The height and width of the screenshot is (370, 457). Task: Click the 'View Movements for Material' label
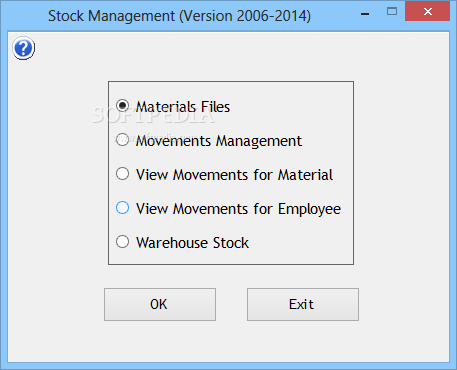tap(234, 175)
